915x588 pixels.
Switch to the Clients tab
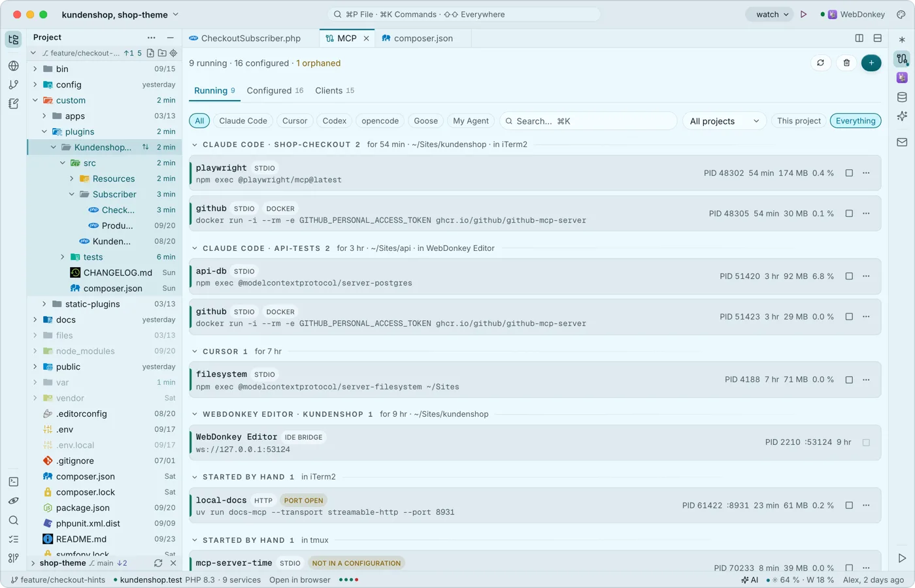pyautogui.click(x=335, y=91)
